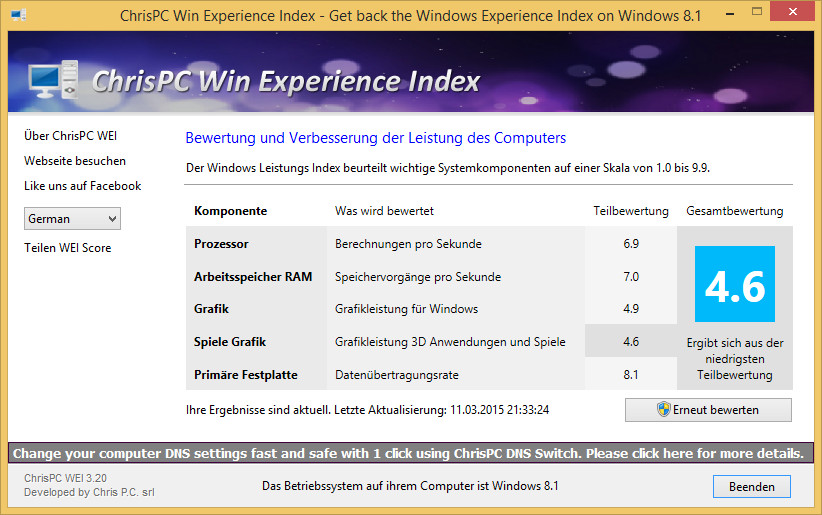Click Teilen WEI Score link
Viewport: 822px width, 515px height.
(x=68, y=248)
